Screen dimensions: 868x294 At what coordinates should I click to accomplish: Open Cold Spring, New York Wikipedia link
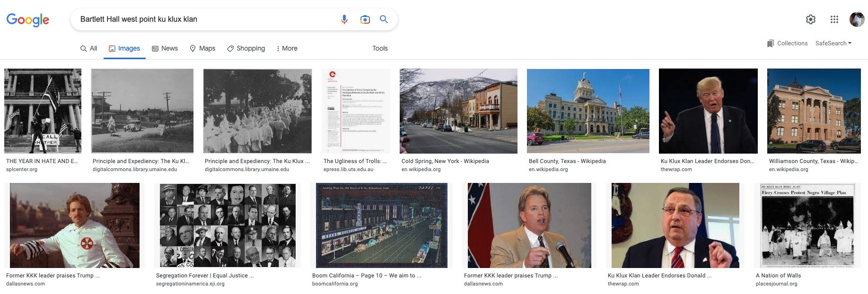[445, 161]
